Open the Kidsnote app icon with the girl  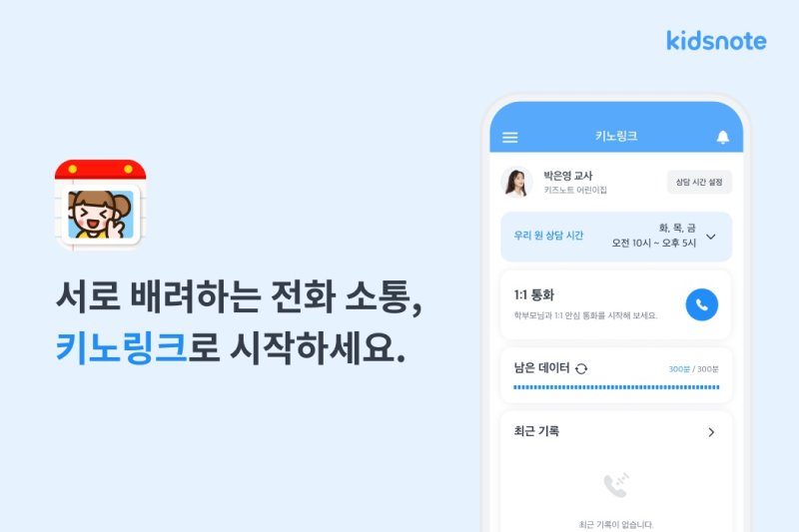click(101, 205)
